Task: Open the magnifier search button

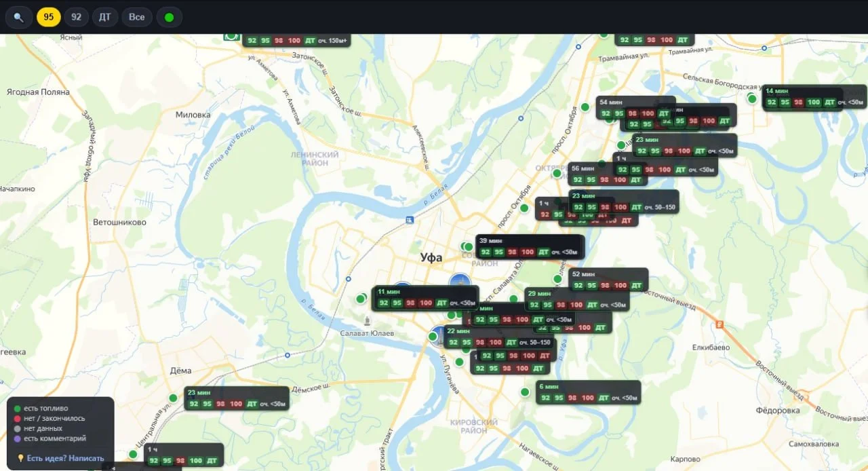Action: point(18,17)
